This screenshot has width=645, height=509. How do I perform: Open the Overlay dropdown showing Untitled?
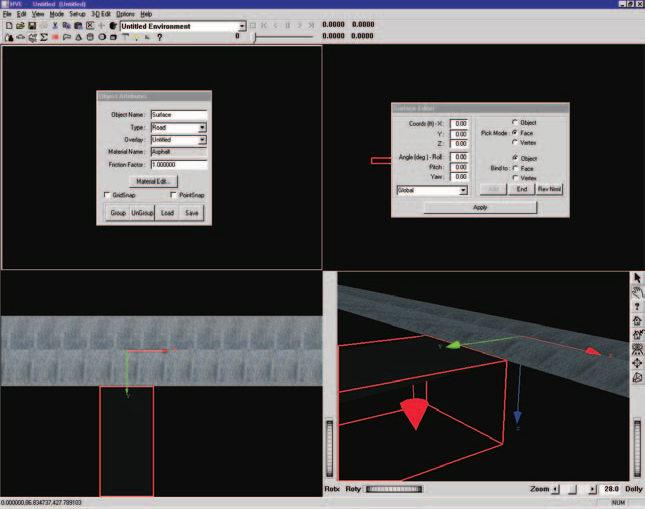coord(202,140)
